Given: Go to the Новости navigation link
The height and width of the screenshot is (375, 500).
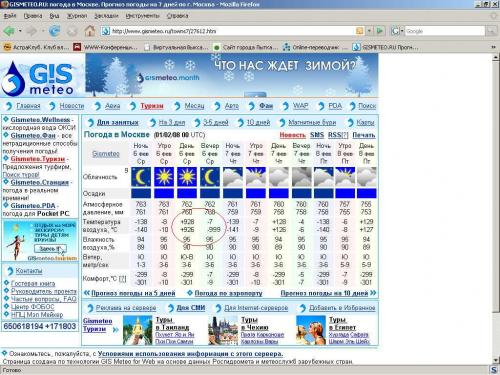Looking at the screenshot, I should pyautogui.click(x=72, y=106).
